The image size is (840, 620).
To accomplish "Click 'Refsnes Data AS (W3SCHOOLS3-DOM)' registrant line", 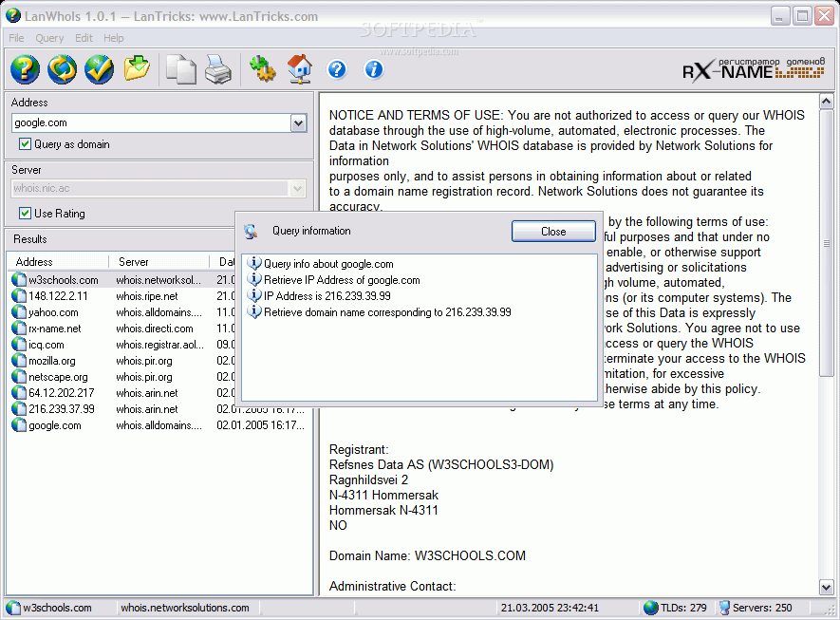I will pyautogui.click(x=441, y=464).
